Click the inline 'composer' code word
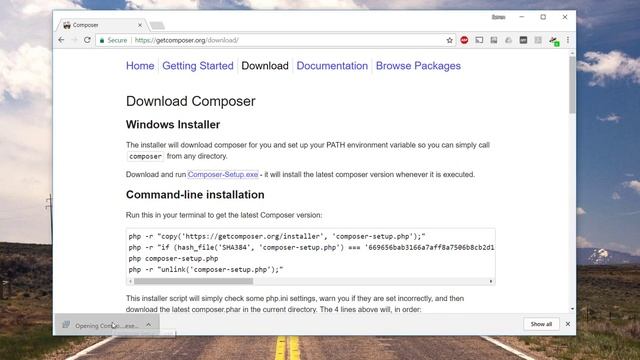Screen dimensions: 640x360 pyautogui.click(x=145, y=156)
